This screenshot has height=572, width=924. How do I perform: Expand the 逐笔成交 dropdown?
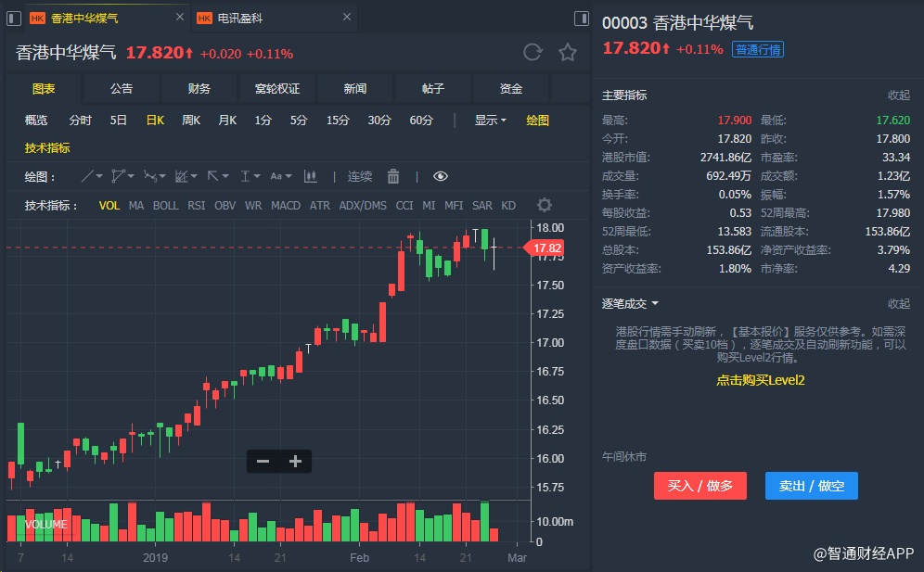click(631, 303)
